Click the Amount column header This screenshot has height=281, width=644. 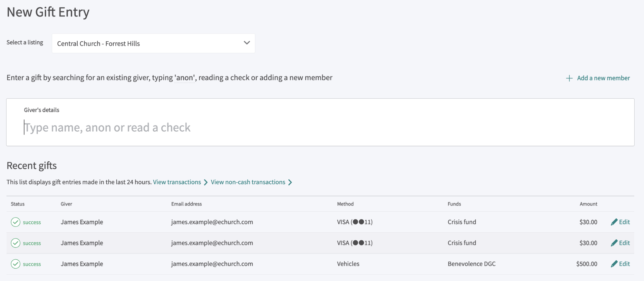588,204
